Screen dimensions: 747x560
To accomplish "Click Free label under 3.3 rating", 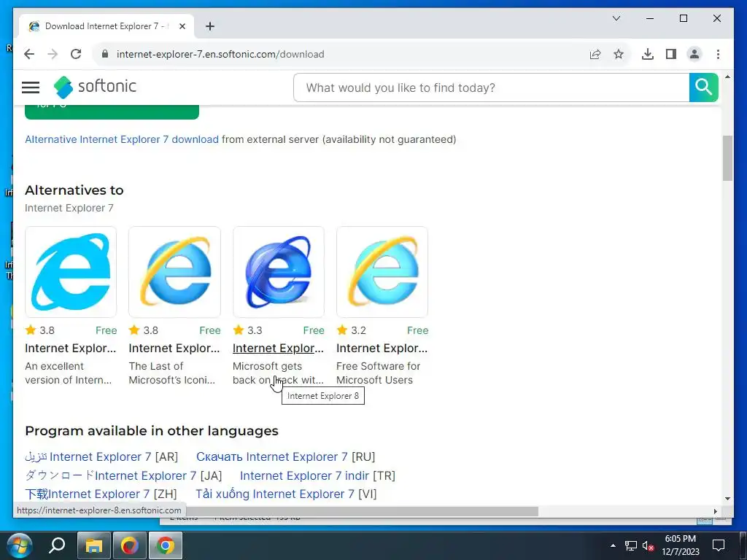I will coord(314,330).
